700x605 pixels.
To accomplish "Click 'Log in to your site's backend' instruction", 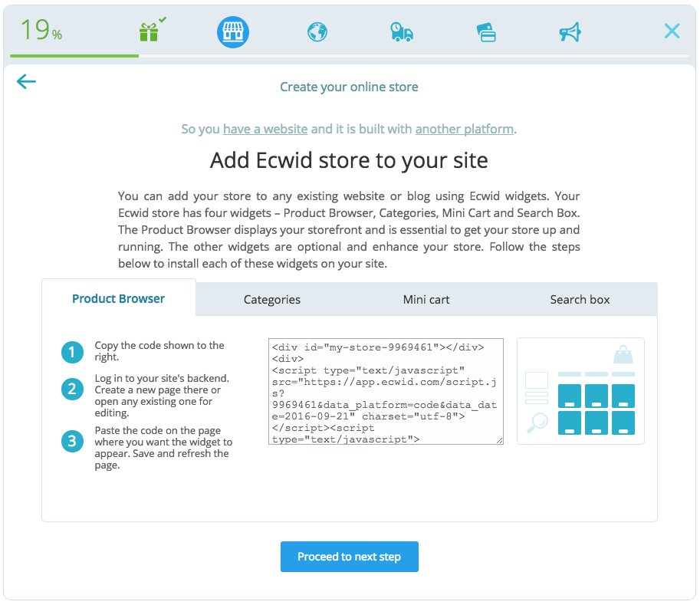I will click(162, 396).
